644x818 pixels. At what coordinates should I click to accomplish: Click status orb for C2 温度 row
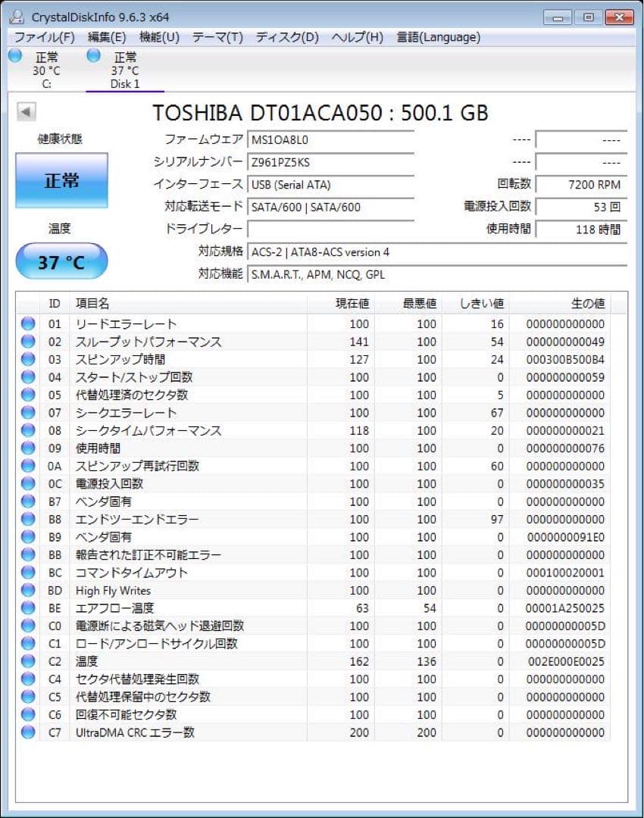click(28, 661)
